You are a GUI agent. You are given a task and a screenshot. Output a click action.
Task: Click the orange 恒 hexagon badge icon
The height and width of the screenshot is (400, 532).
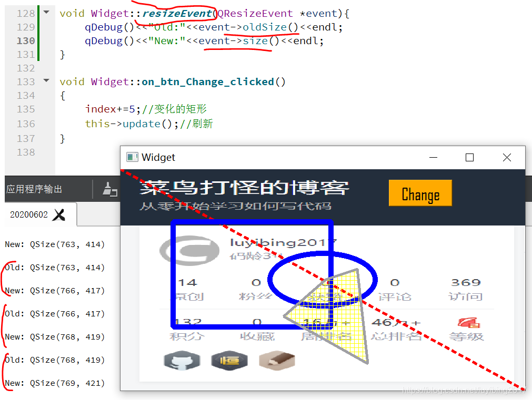click(x=229, y=361)
